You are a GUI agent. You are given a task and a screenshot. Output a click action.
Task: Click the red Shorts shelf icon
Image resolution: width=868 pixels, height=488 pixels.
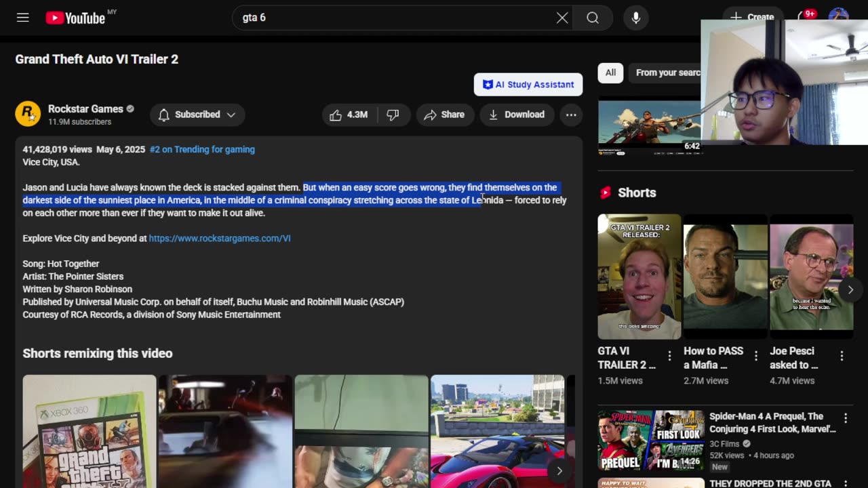tap(606, 192)
